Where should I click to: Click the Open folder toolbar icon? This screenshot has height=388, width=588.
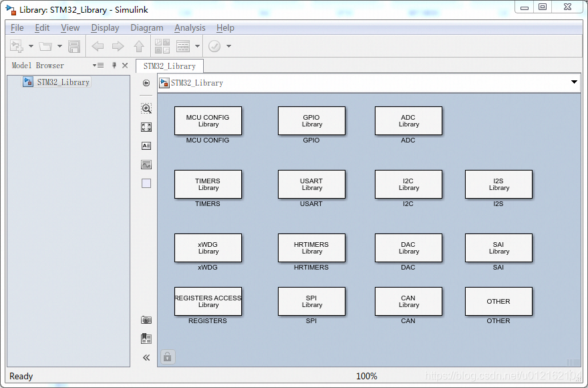(x=45, y=46)
